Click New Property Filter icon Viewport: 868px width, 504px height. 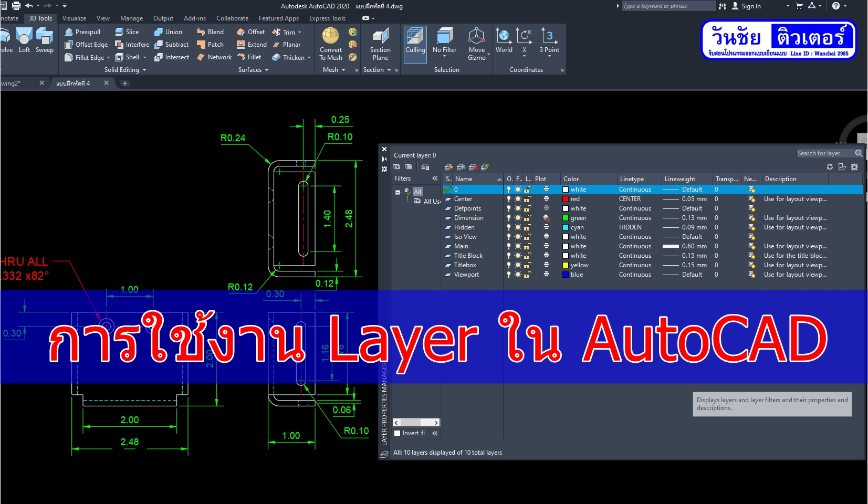click(x=397, y=167)
